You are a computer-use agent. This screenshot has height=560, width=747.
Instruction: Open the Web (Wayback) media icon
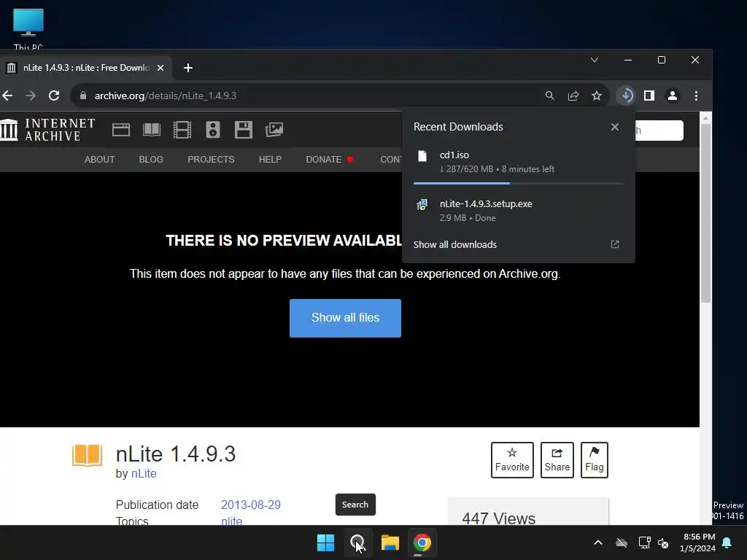click(x=121, y=130)
